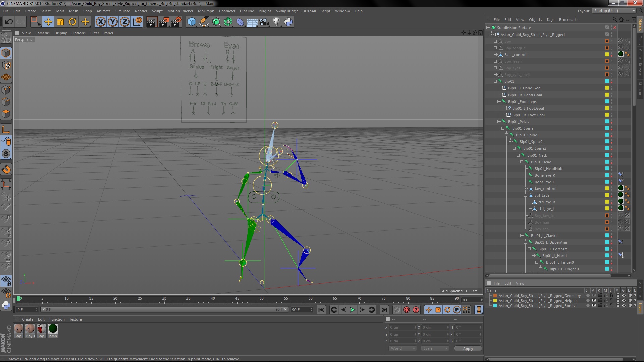Open the Scale mode dropdown
The image size is (644, 362).
[x=435, y=348]
